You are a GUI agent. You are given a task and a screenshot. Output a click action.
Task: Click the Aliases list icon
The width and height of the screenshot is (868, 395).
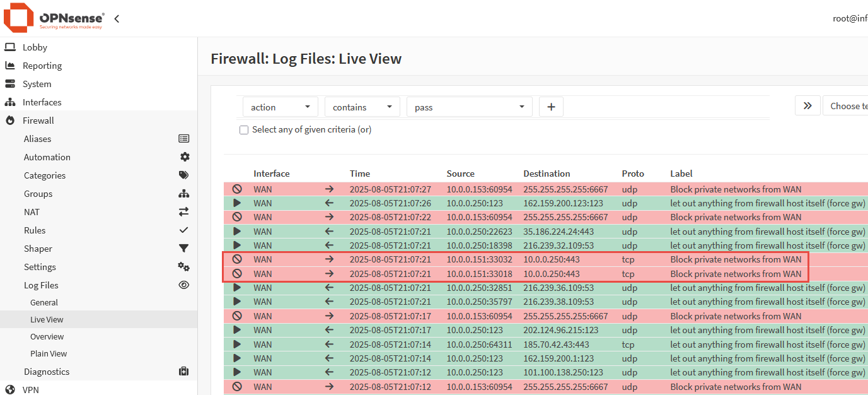coord(183,139)
